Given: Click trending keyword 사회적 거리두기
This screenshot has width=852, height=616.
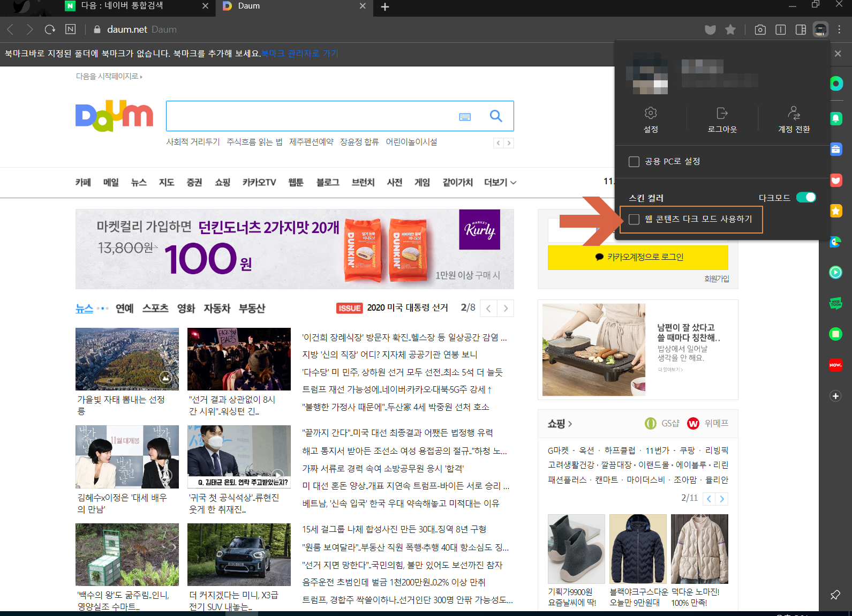Looking at the screenshot, I should 193,142.
